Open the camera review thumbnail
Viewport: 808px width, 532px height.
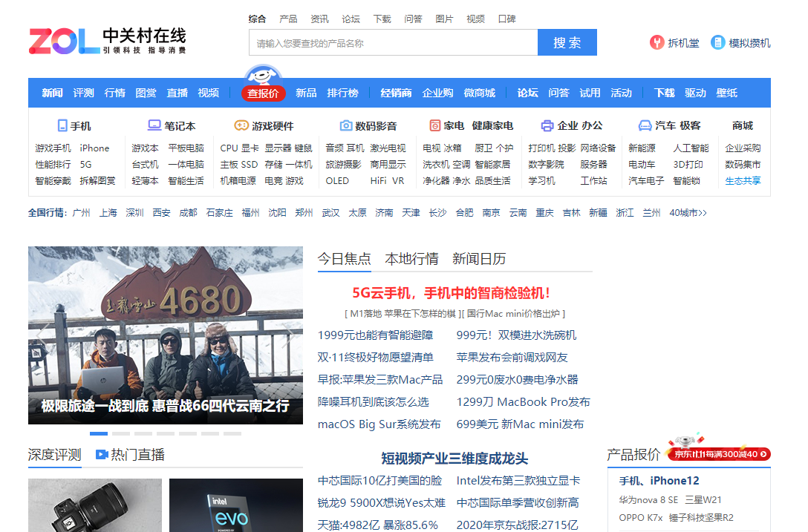click(95, 505)
